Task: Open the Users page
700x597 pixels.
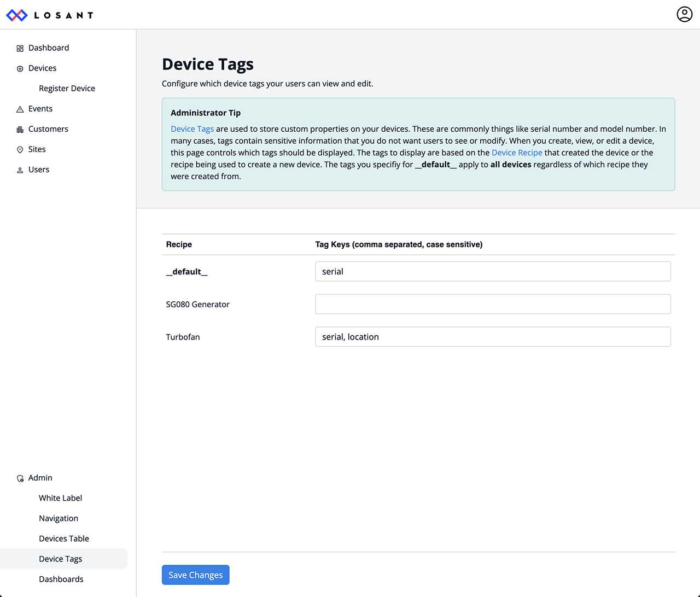Action: click(x=39, y=169)
